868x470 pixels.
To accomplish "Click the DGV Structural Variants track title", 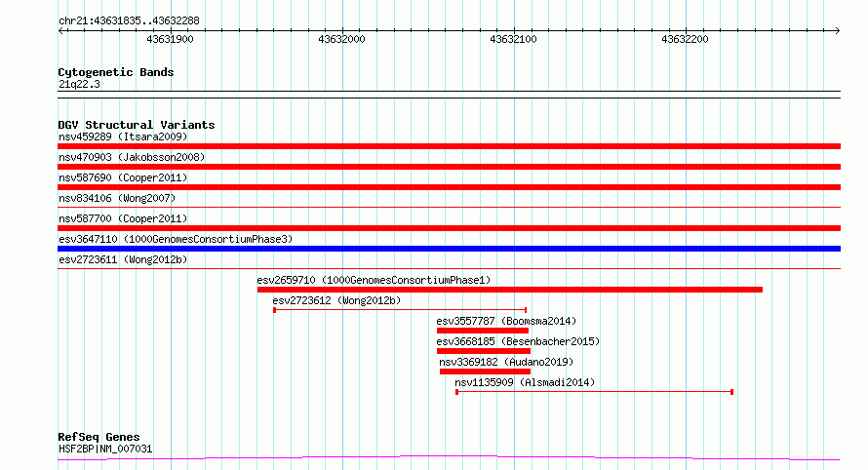I will 137,125.
